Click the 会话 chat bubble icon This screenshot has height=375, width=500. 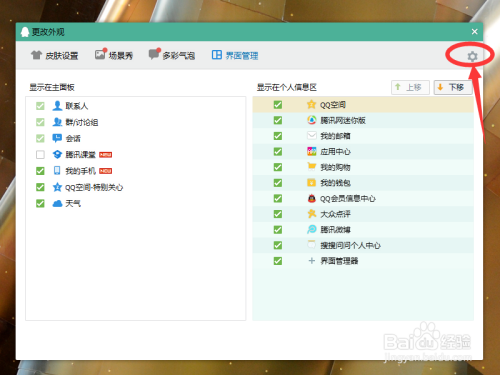click(57, 138)
